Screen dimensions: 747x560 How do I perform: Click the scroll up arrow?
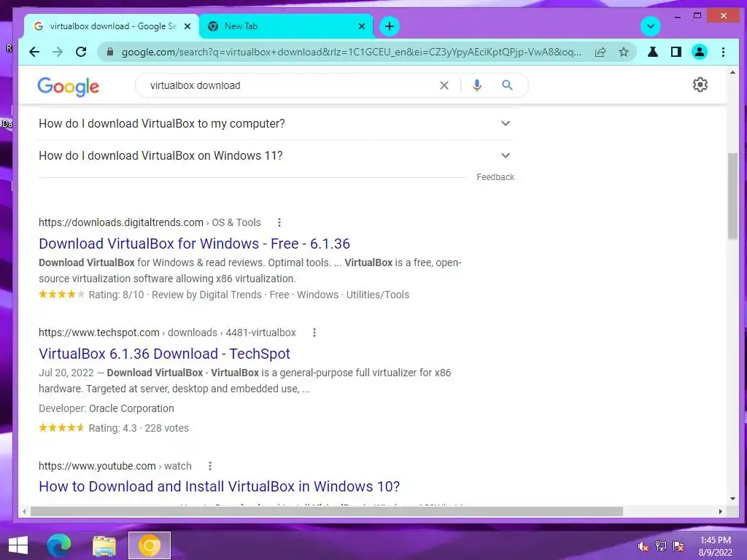coord(732,72)
